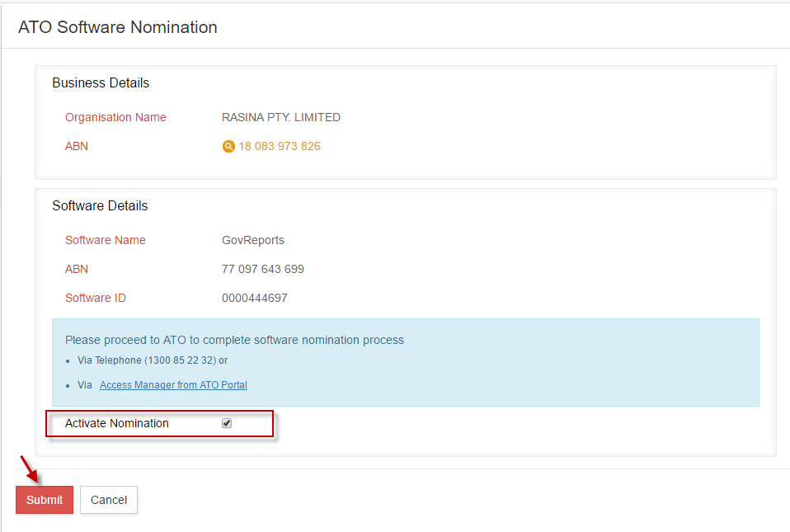Click the ABN label under Business Details
Screen dimensions: 790x532
tap(77, 146)
